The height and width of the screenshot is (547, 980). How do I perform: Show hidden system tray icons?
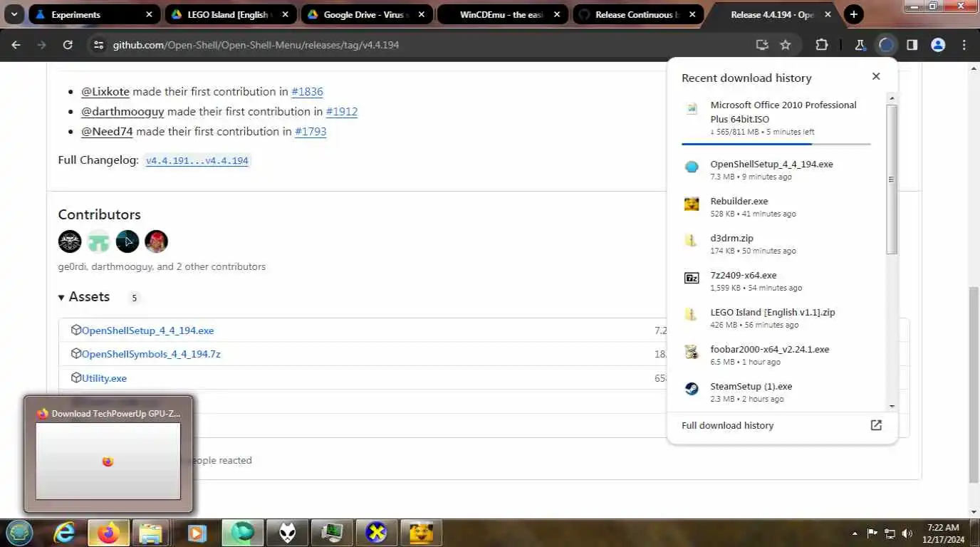854,533
